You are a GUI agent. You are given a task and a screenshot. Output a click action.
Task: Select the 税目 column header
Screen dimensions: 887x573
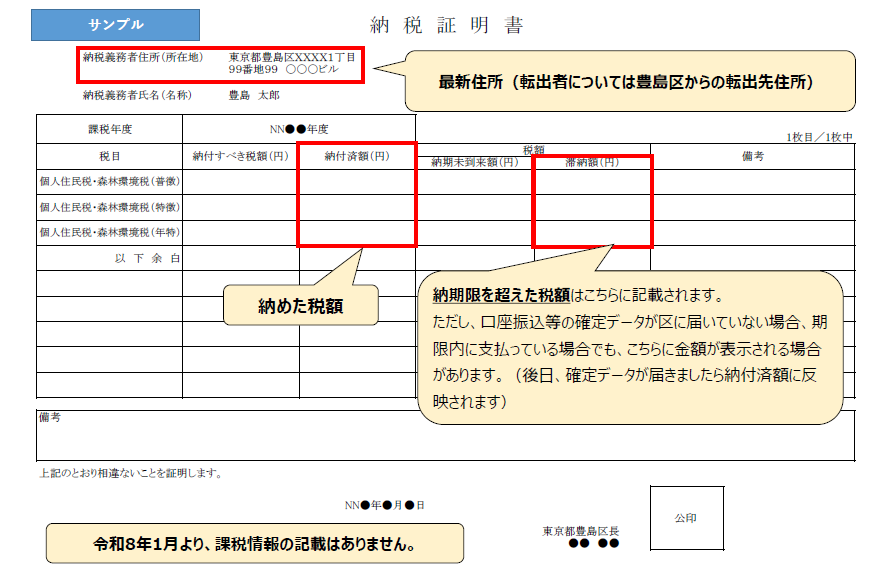pos(110,156)
